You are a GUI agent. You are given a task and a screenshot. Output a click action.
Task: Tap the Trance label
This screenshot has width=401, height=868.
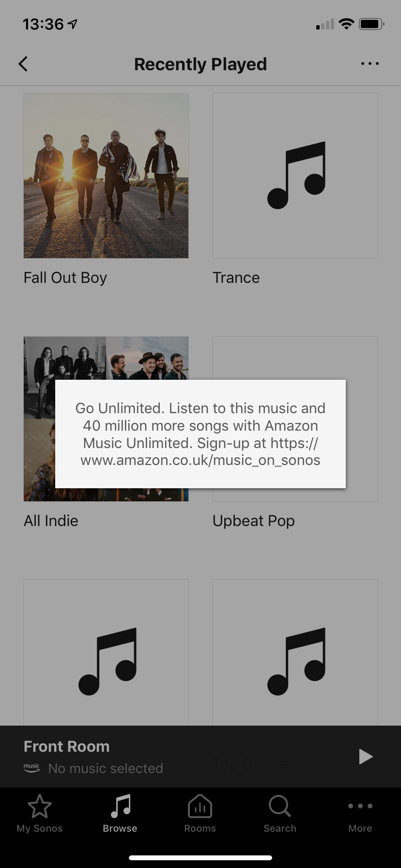(236, 278)
